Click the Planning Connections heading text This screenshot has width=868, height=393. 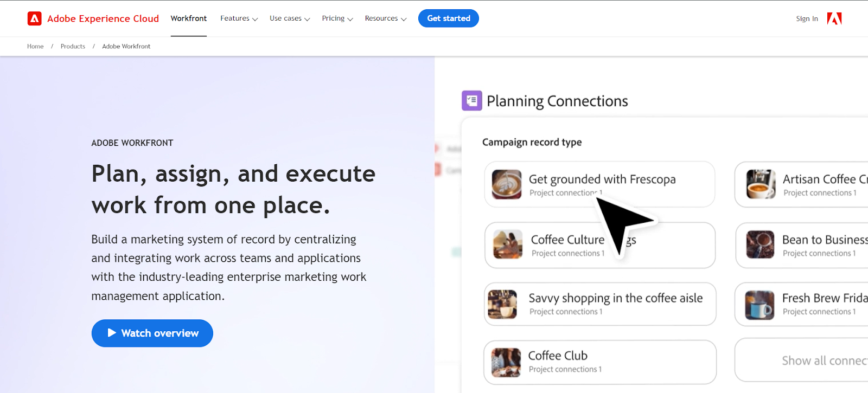[x=557, y=101]
